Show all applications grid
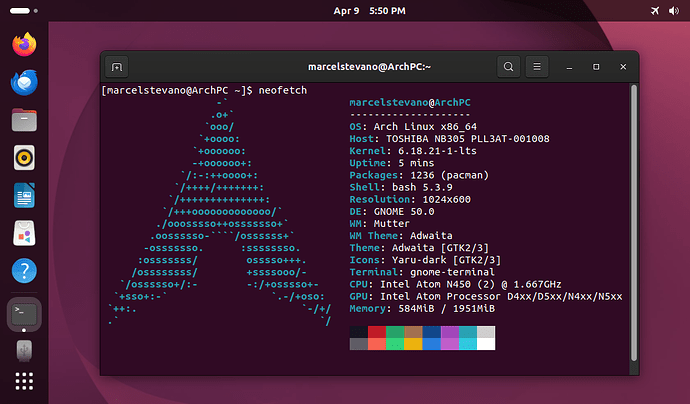 pyautogui.click(x=24, y=381)
